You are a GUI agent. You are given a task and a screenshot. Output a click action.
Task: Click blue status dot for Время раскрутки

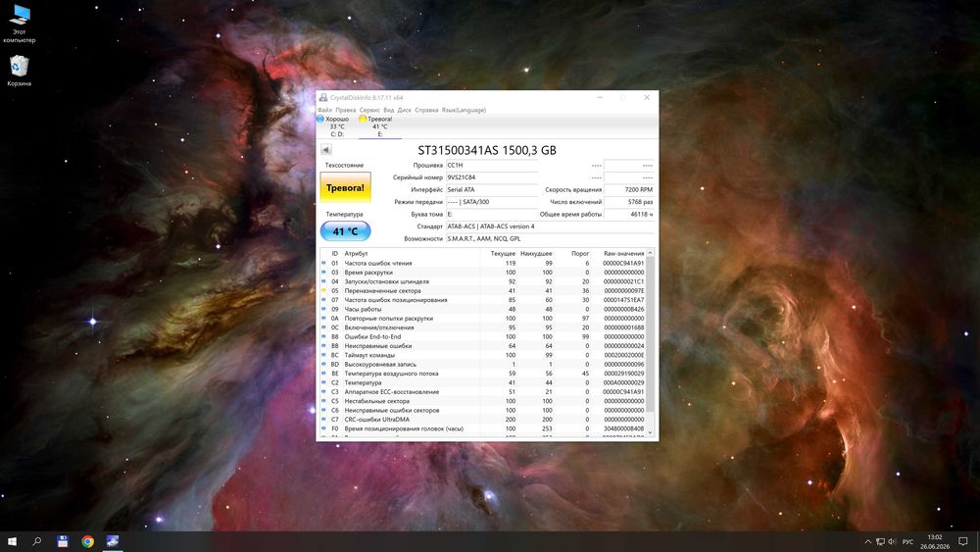[x=323, y=272]
